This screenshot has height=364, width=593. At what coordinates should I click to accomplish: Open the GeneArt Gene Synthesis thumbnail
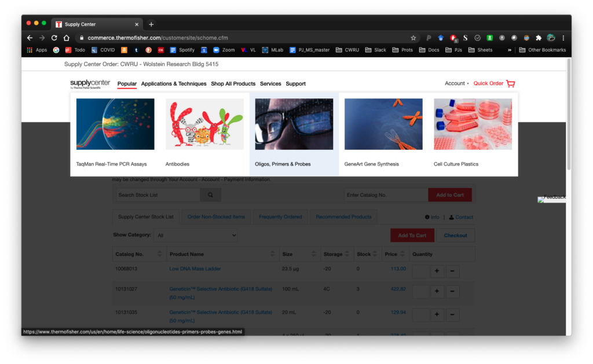pos(383,124)
